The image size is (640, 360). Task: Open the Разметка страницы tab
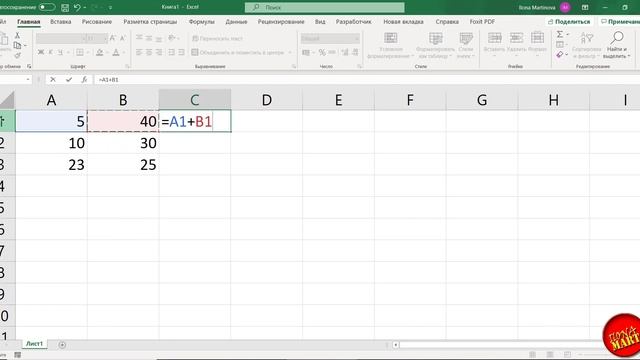point(150,22)
